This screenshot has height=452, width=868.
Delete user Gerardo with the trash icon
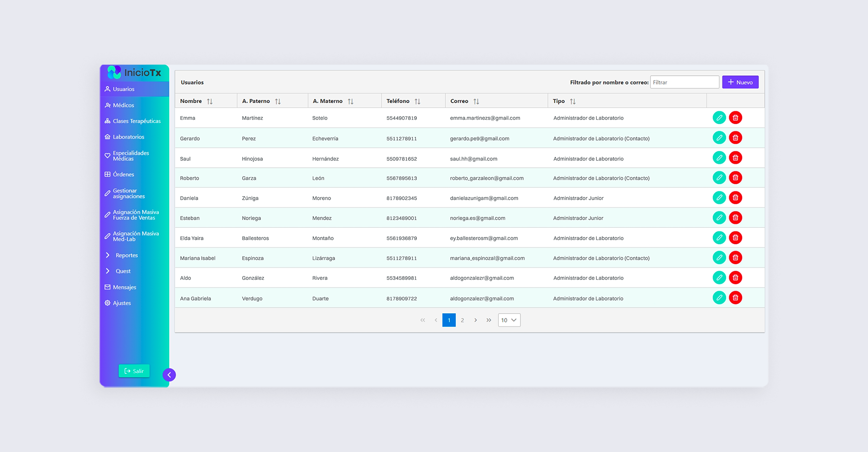coord(735,138)
